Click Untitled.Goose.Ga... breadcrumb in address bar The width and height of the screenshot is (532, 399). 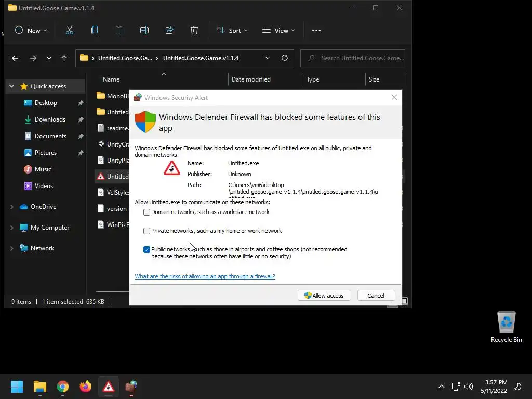(125, 58)
